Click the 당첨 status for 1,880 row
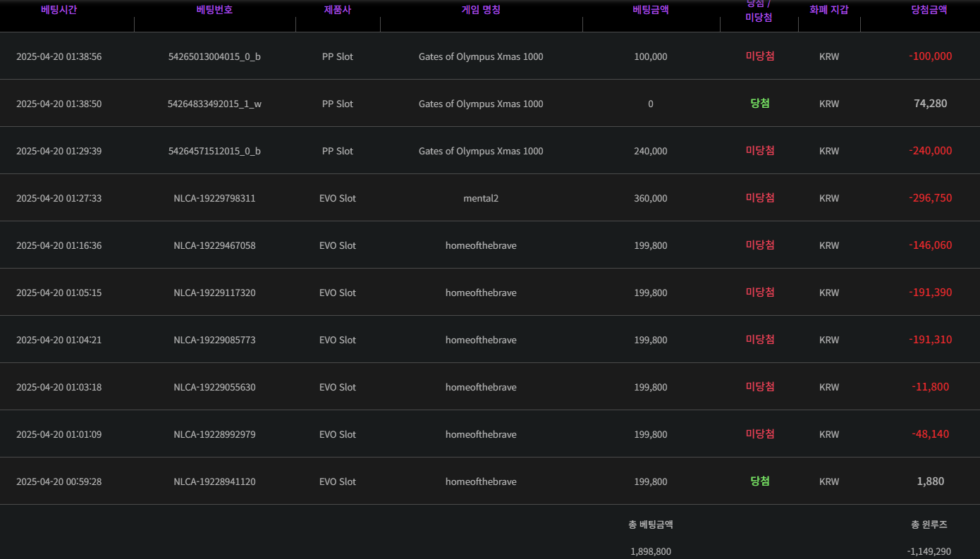The height and width of the screenshot is (559, 980). (x=759, y=481)
